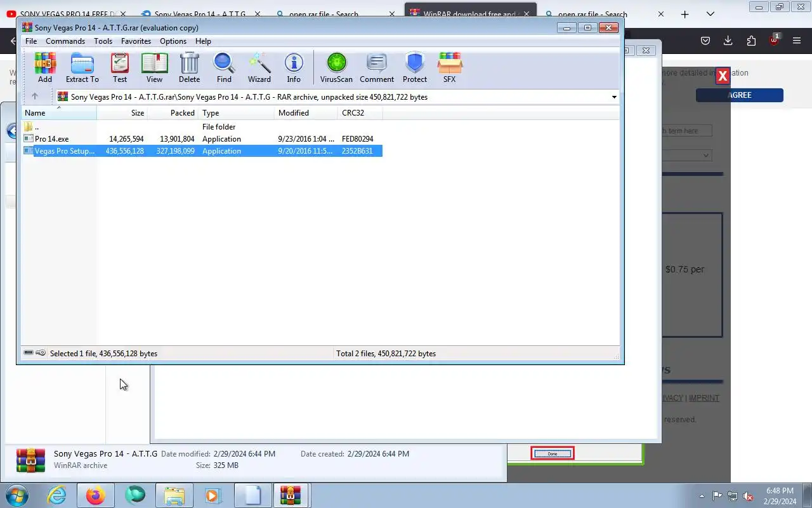The height and width of the screenshot is (508, 812).
Task: Click the WinRAR title bar app icon
Action: (27, 27)
